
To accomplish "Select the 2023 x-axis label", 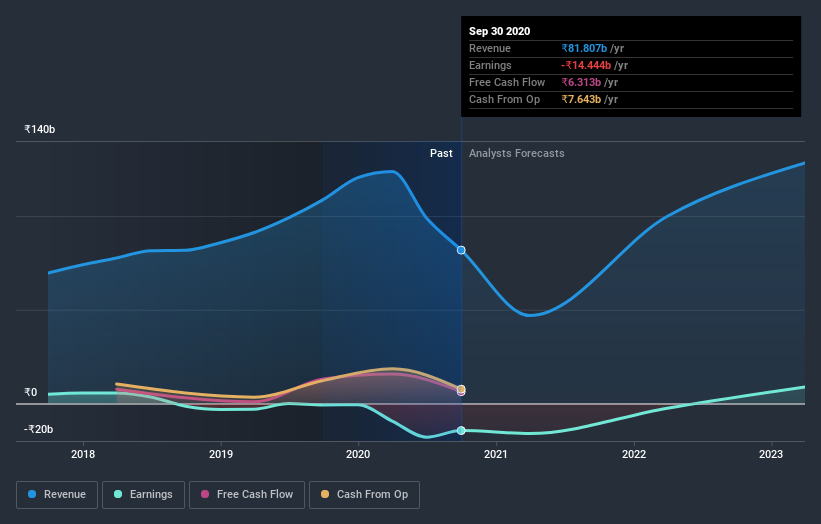I will (x=771, y=454).
